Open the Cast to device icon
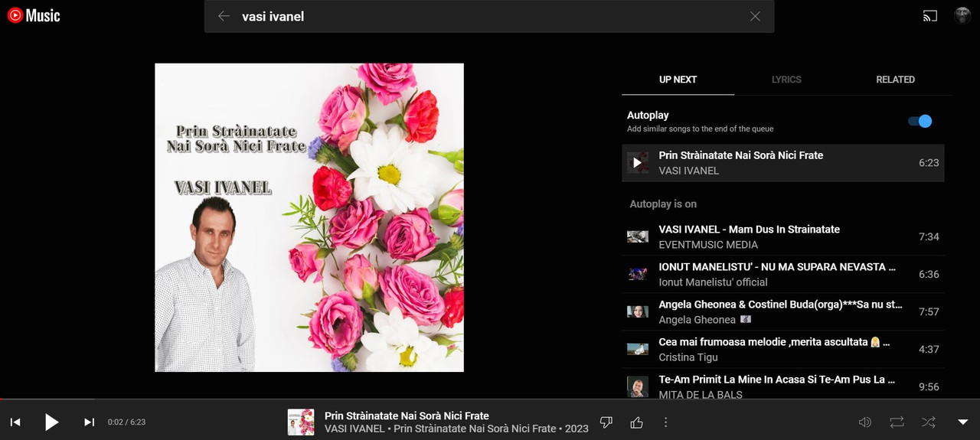The image size is (980, 440). [930, 15]
